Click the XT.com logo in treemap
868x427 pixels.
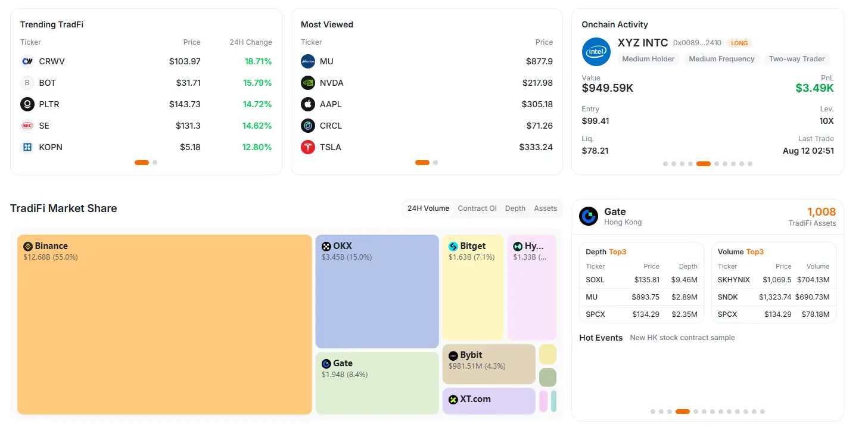[x=453, y=400]
